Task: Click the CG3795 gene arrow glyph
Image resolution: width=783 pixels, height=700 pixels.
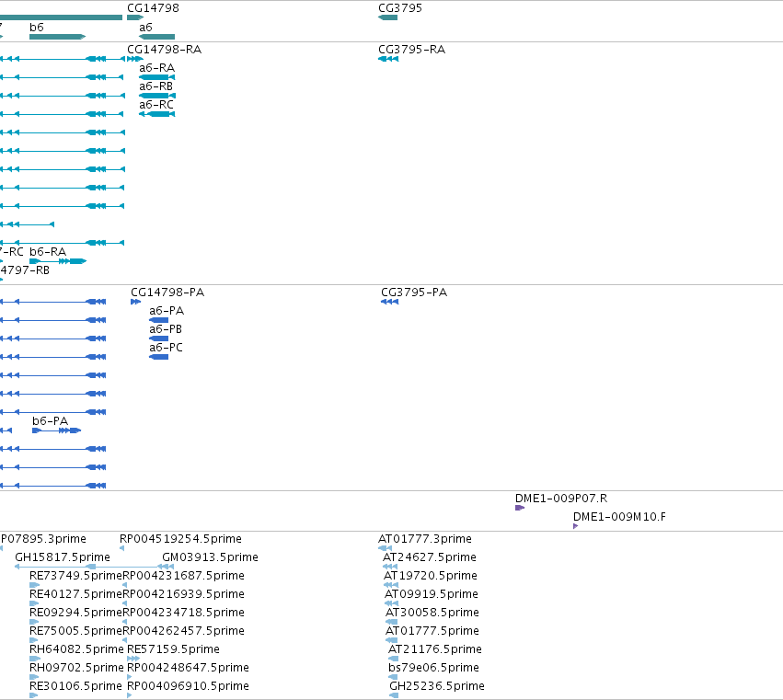Action: [x=388, y=17]
